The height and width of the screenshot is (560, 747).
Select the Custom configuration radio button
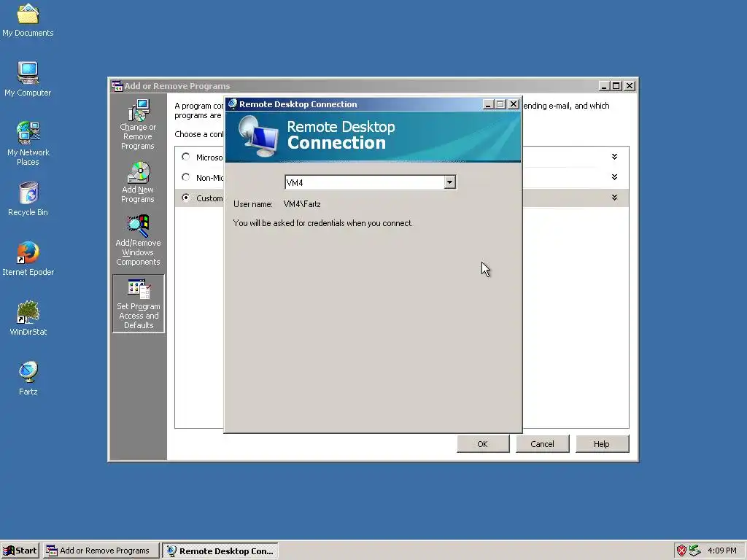tap(186, 198)
